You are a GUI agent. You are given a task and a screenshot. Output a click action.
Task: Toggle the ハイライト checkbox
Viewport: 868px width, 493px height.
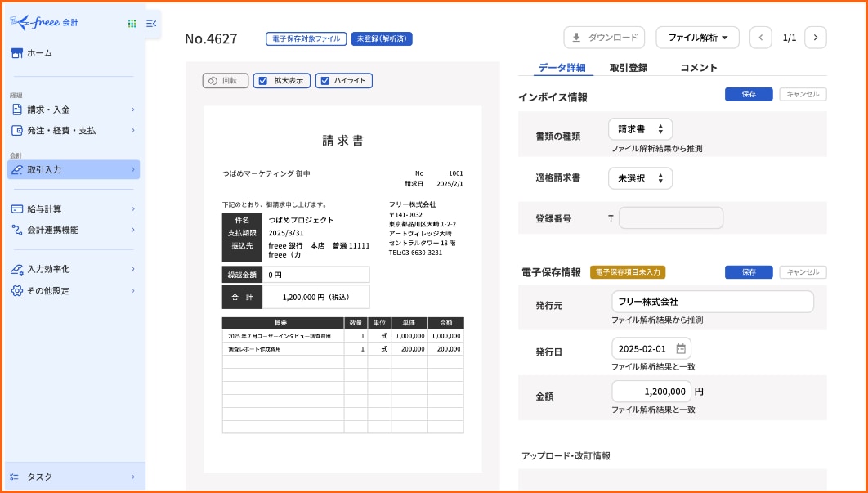[x=324, y=81]
